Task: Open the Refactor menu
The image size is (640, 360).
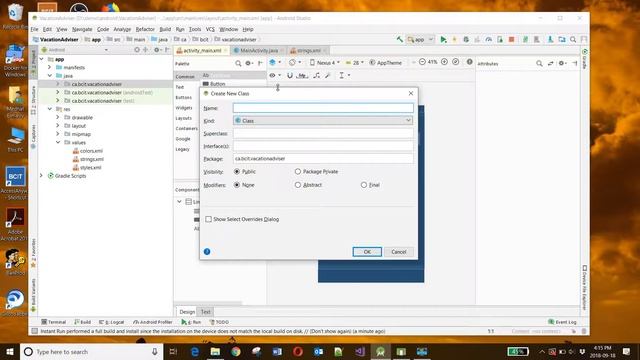Action: (x=145, y=29)
